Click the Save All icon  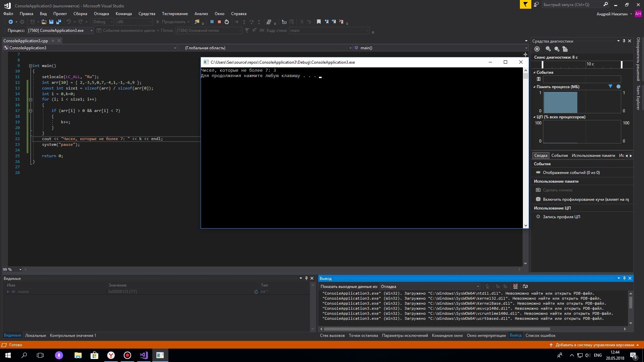[x=58, y=22]
